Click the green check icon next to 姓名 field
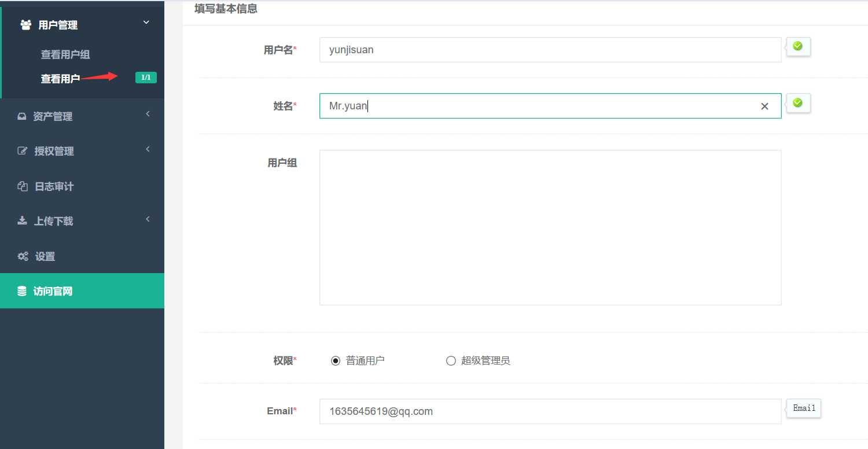Screen dimensions: 868x449 797,102
